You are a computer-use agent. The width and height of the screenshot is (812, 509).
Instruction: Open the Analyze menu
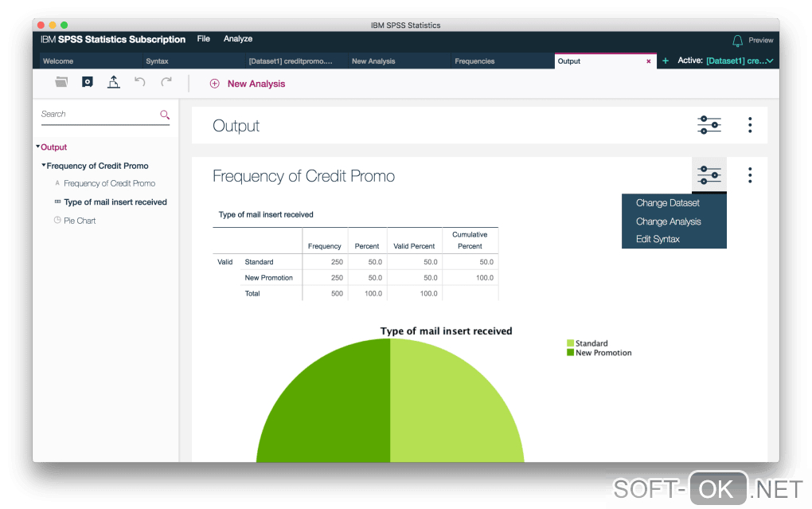pyautogui.click(x=238, y=39)
